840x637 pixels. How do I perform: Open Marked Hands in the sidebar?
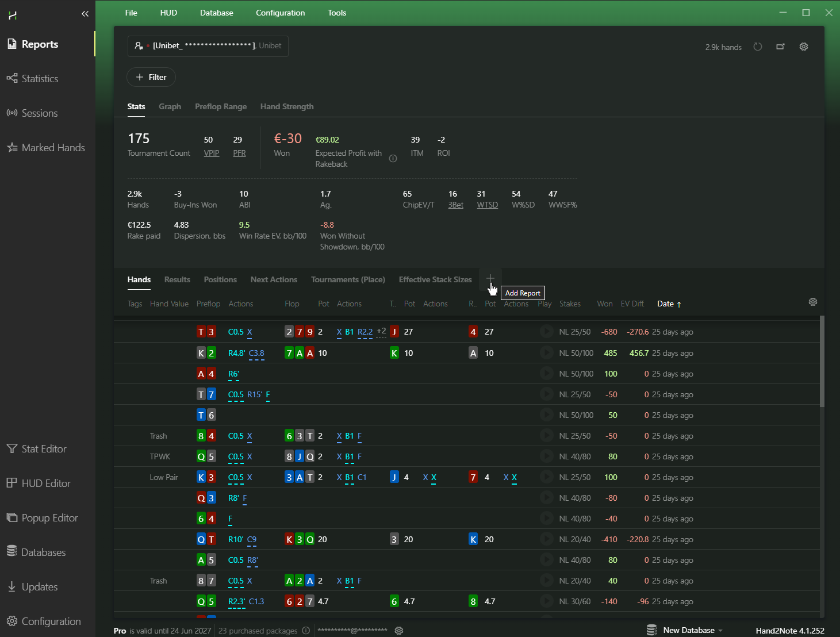pyautogui.click(x=46, y=148)
